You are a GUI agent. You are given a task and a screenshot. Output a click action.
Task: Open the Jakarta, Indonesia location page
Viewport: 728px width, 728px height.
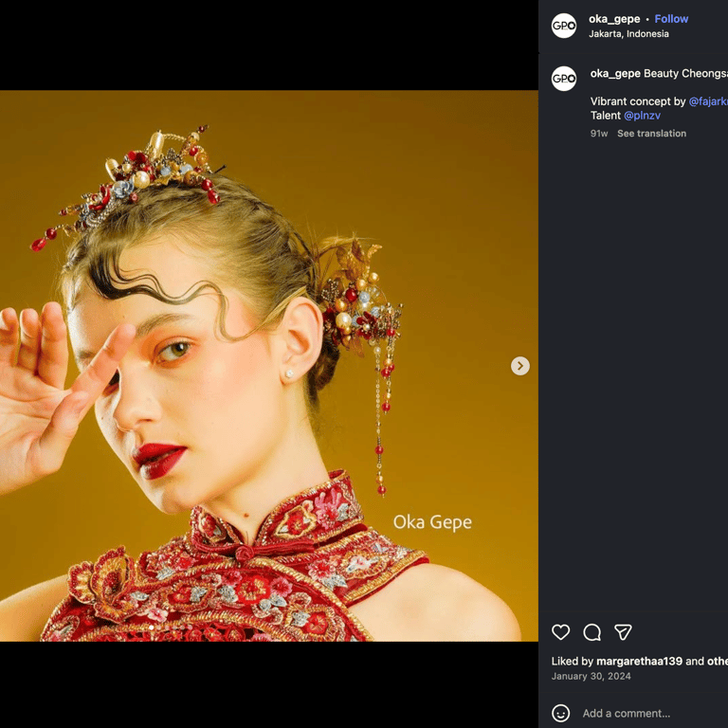[628, 34]
